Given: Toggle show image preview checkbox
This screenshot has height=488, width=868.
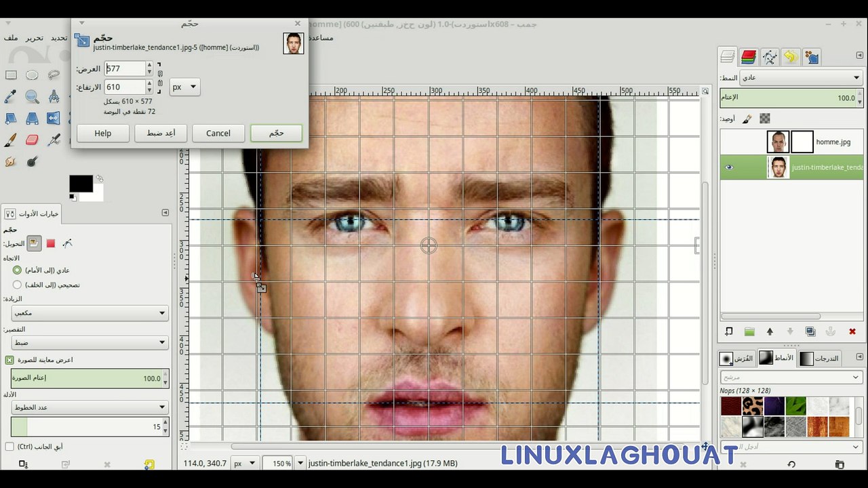Looking at the screenshot, I should 9,360.
